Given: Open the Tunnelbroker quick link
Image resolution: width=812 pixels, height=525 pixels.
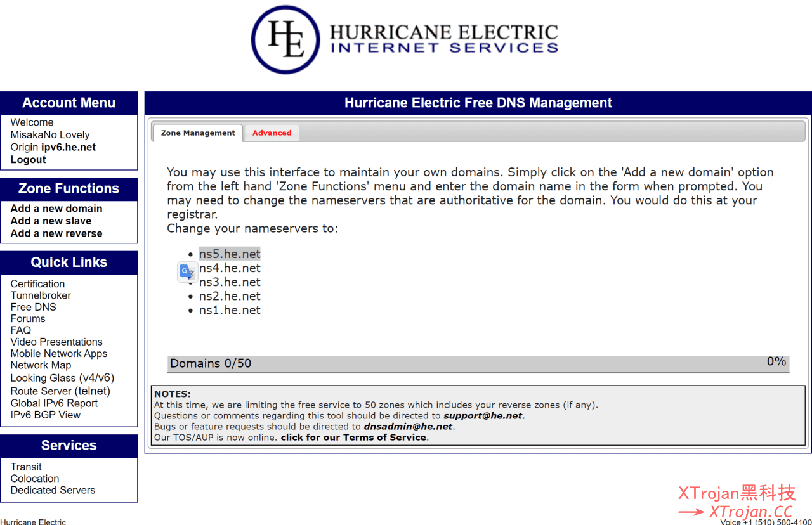Looking at the screenshot, I should (41, 295).
